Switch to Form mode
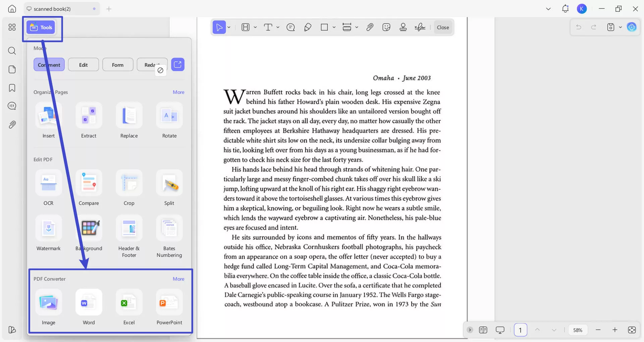Image resolution: width=644 pixels, height=342 pixels. 117,65
